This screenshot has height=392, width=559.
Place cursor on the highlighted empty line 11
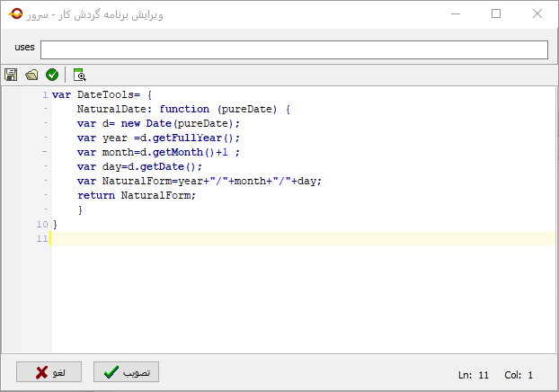tap(270, 238)
